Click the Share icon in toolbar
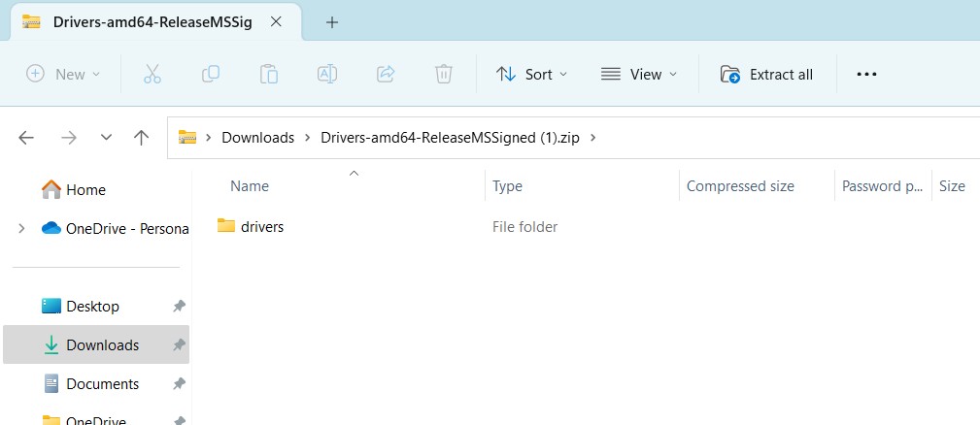 (x=386, y=74)
